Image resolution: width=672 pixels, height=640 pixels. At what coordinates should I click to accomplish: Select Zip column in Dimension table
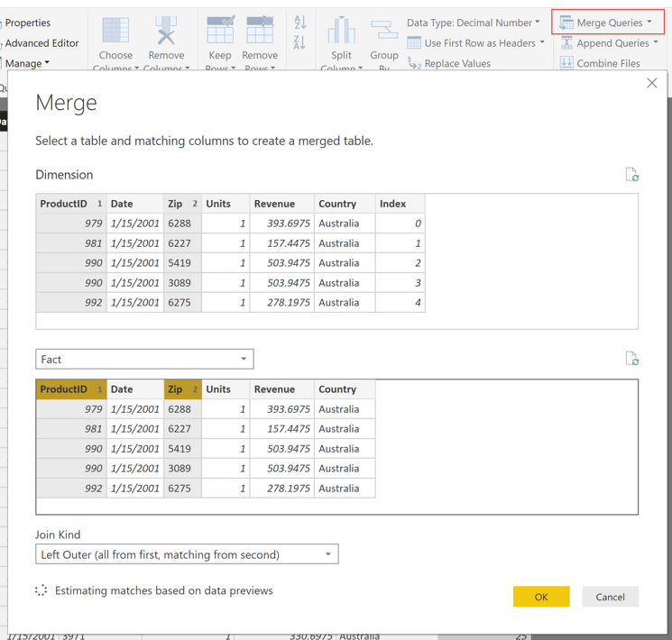click(x=182, y=204)
